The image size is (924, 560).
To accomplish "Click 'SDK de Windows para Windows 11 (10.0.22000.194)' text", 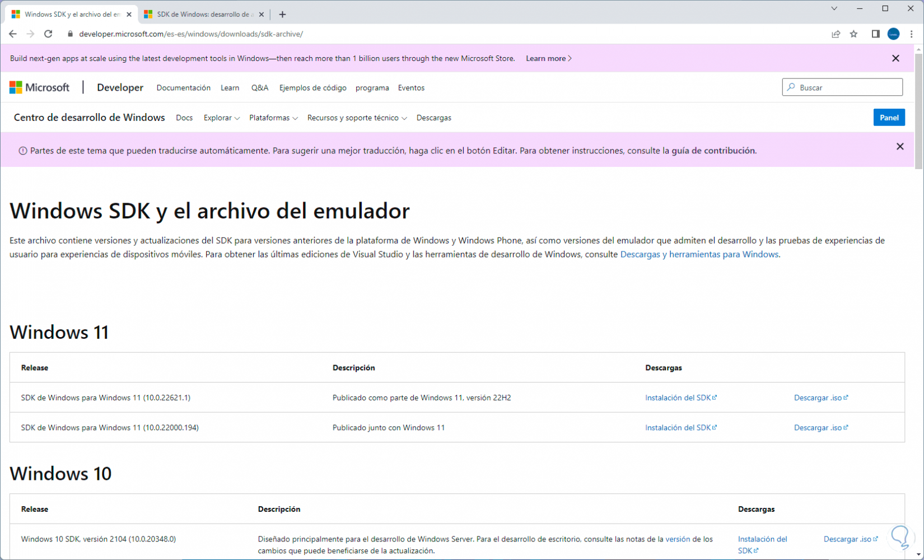I will pyautogui.click(x=110, y=427).
